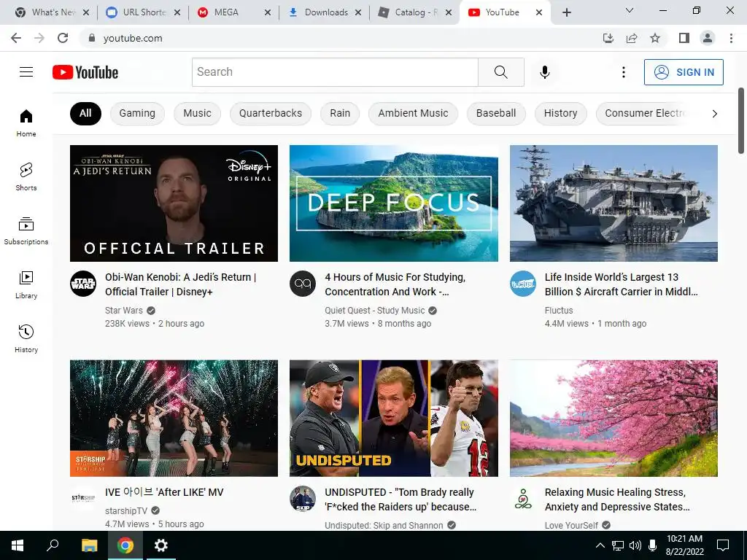The image size is (747, 560).
Task: Open Settings gear in taskbar
Action: pos(161,545)
